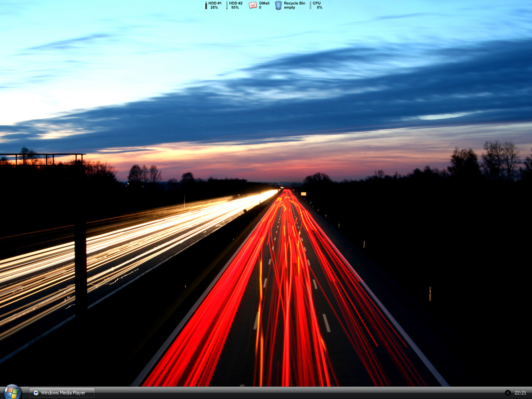Click the Recycle Bin trash can icon
This screenshot has height=399, width=532.
coord(278,5)
